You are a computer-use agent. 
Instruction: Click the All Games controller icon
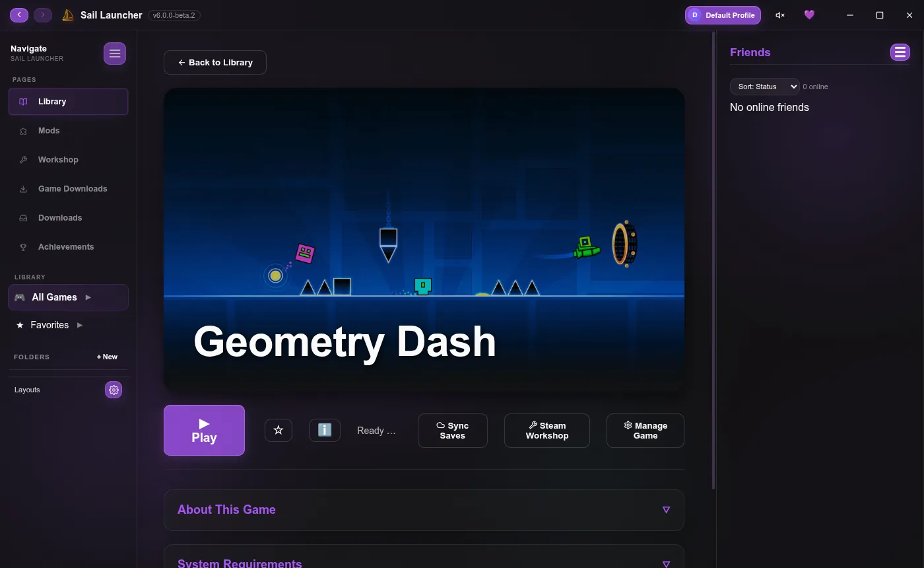[20, 297]
